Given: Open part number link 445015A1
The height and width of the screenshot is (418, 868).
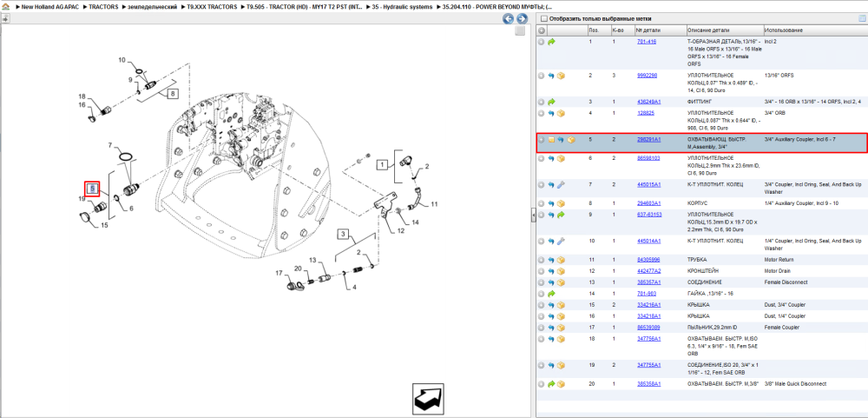Looking at the screenshot, I should coord(648,184).
